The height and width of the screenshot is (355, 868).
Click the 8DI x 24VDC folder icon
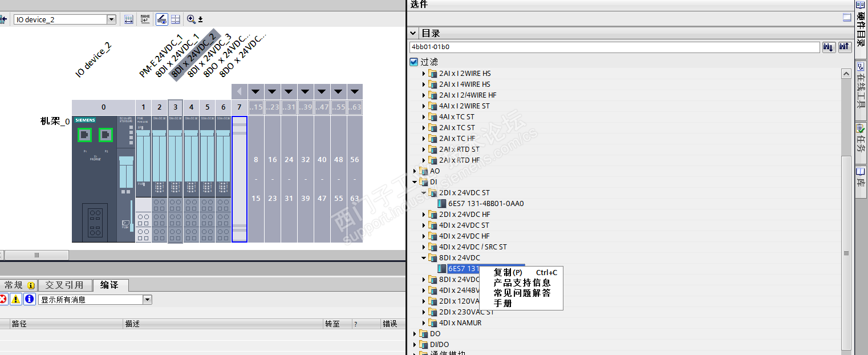point(432,258)
